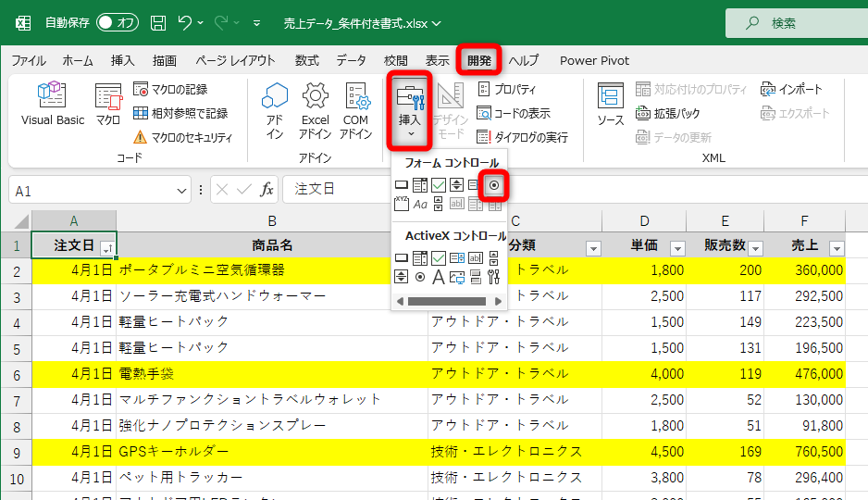Start マクロの記録 (Record Macro)

(170, 89)
